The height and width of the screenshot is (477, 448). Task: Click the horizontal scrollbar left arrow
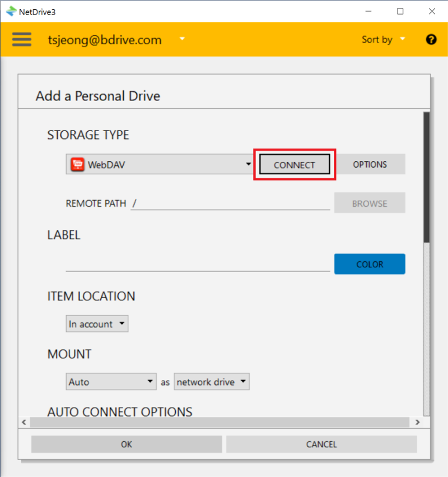[x=24, y=422]
